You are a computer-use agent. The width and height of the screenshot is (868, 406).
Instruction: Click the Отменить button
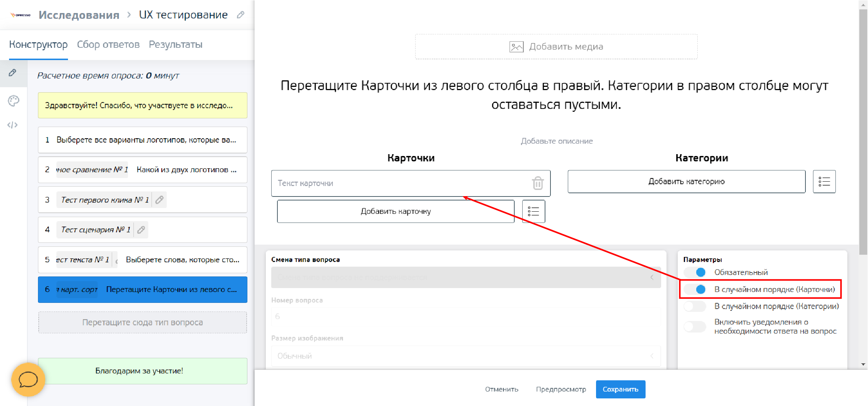click(502, 389)
